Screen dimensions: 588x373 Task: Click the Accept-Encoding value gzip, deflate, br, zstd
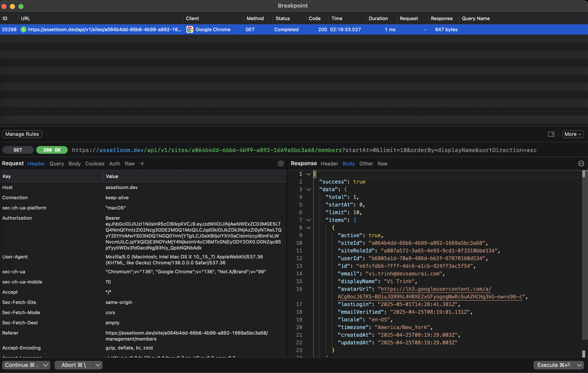click(129, 348)
